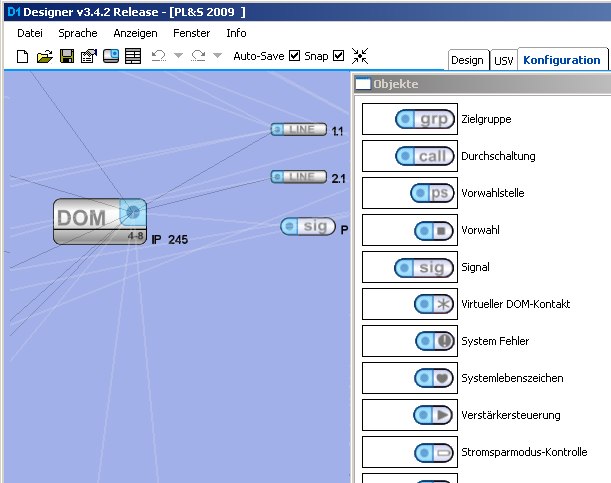Click the DOM node's blue connector port
The image size is (611, 483).
coord(133,212)
